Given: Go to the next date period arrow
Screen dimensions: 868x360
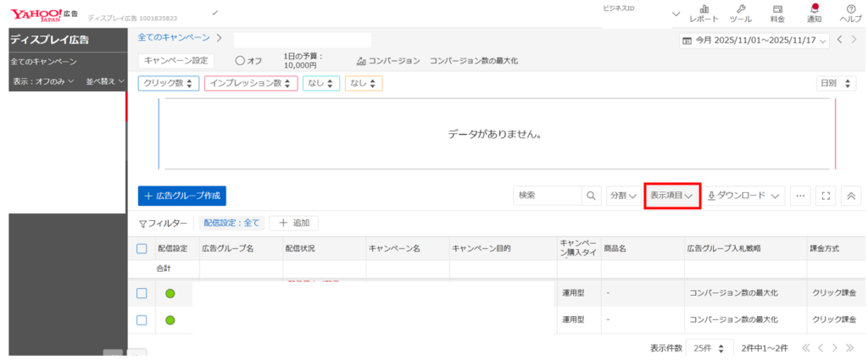Looking at the screenshot, I should pos(854,40).
